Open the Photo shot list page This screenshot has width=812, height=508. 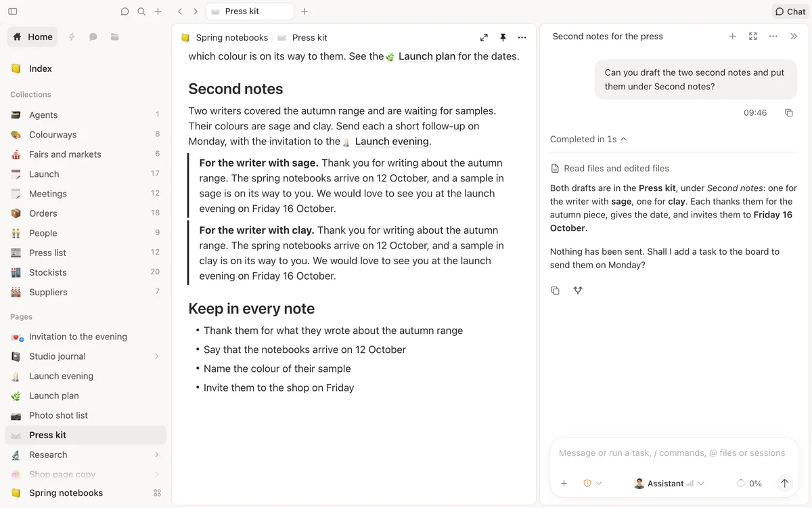click(x=85, y=415)
